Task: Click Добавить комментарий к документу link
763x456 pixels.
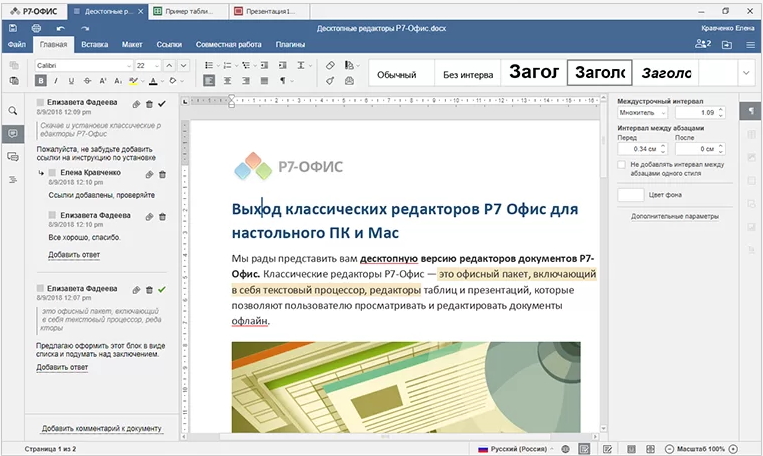Action: pos(101,428)
